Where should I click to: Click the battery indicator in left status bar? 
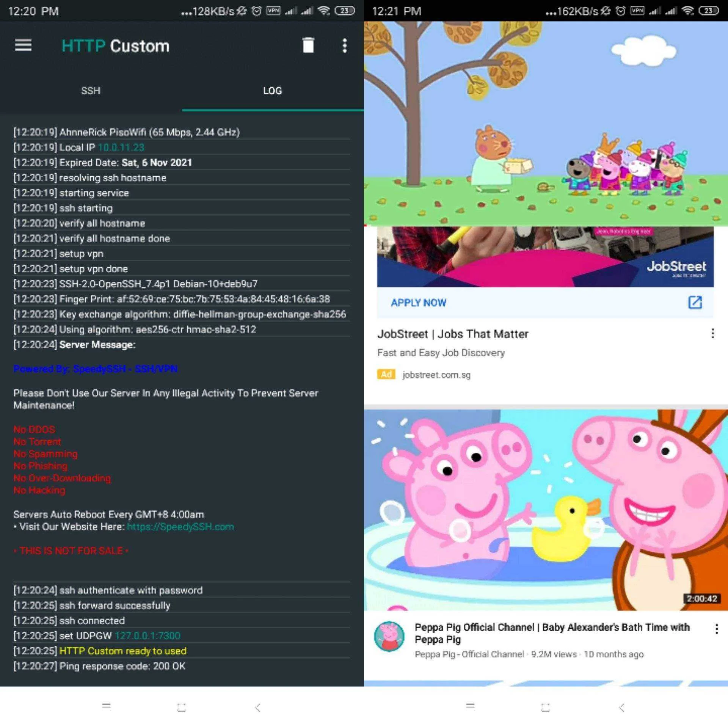[345, 11]
